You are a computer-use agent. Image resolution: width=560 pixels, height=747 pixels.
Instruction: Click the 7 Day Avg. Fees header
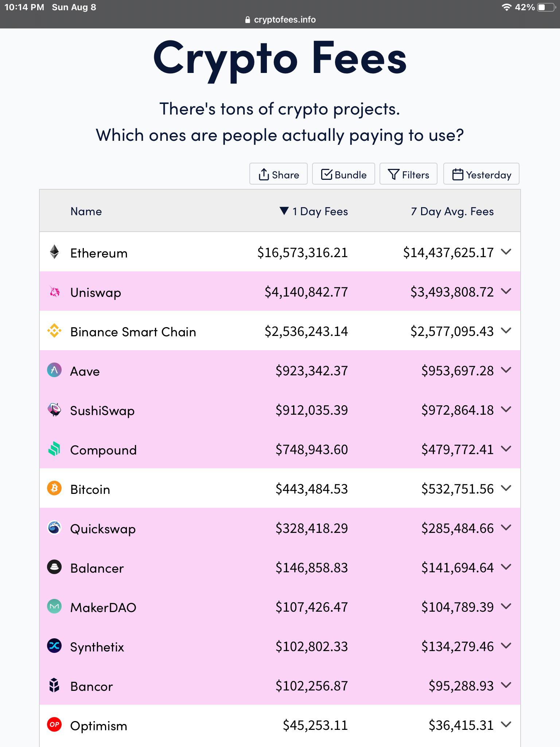(x=452, y=211)
